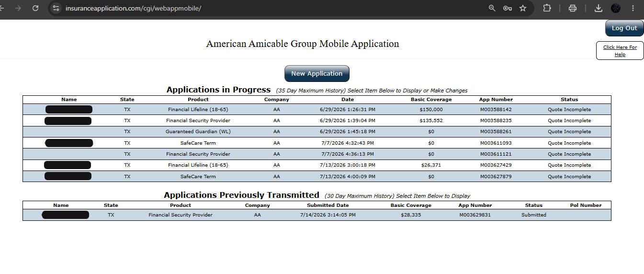Click App Number column header in progress table

click(496, 100)
